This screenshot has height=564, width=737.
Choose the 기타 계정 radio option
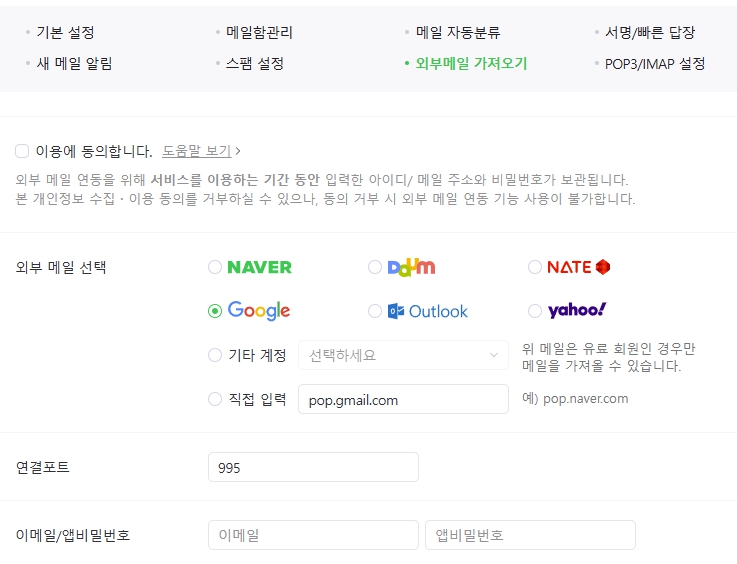[215, 355]
